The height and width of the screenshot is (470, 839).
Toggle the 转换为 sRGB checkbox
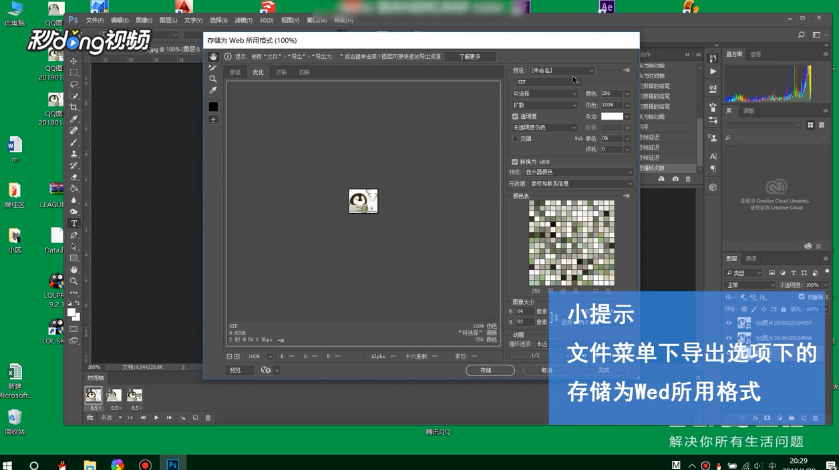(x=515, y=162)
